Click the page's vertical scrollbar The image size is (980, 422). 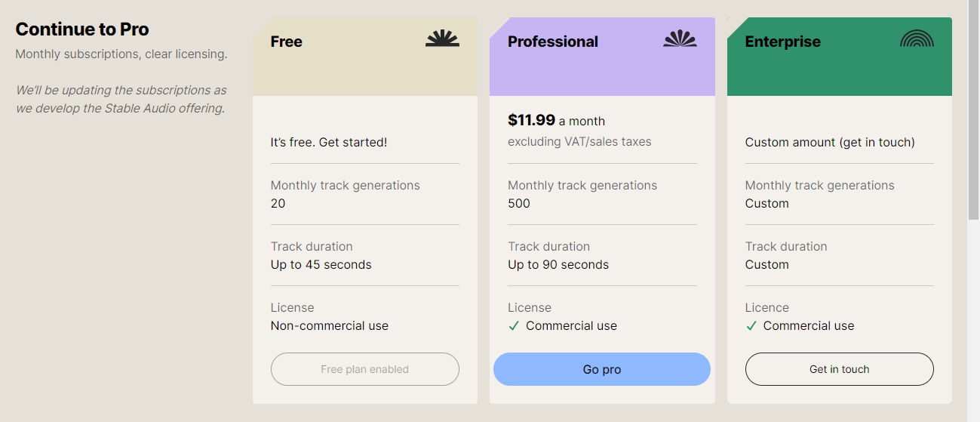pos(973,113)
